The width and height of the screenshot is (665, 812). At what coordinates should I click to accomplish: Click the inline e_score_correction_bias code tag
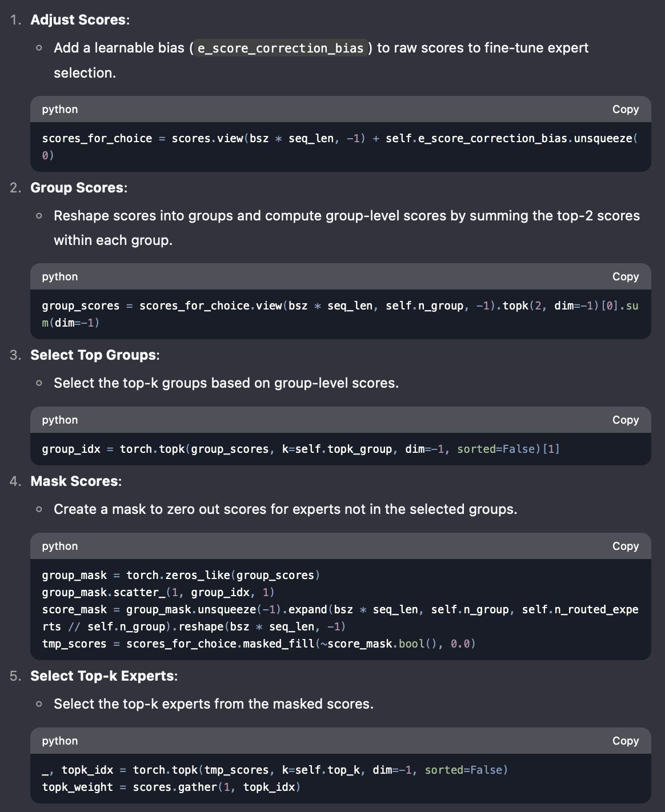tap(281, 48)
